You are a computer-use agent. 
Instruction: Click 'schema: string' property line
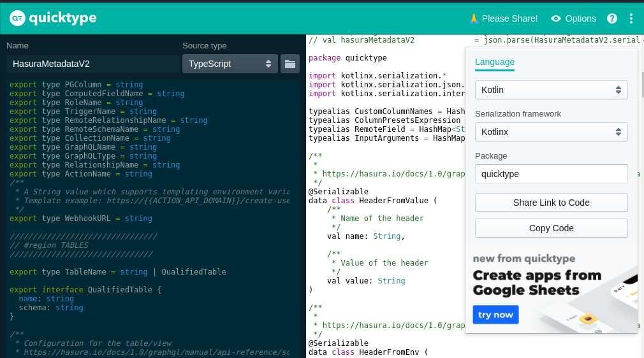click(51, 308)
